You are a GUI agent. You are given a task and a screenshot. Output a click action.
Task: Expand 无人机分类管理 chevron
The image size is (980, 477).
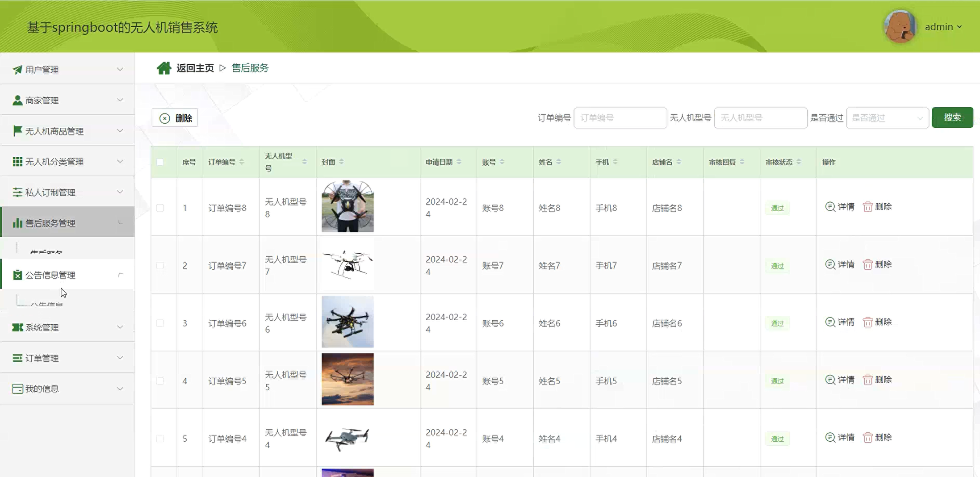[120, 161]
